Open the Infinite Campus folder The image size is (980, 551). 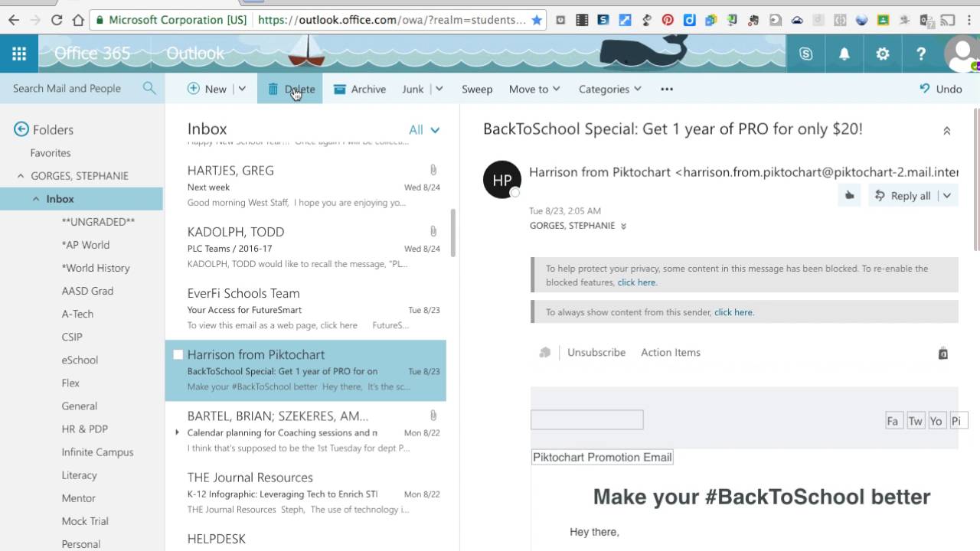tap(97, 452)
